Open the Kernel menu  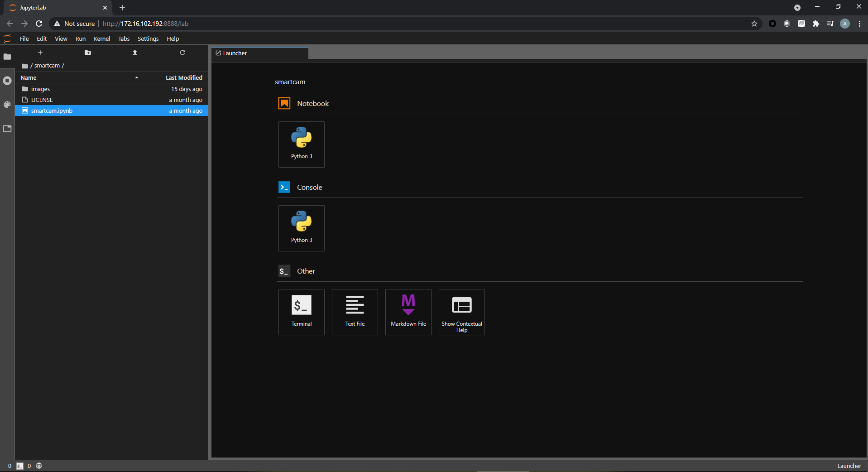point(101,39)
